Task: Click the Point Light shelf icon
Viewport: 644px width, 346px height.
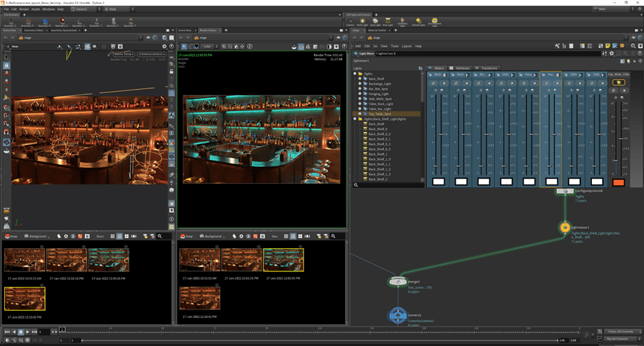Action: click(x=362, y=22)
